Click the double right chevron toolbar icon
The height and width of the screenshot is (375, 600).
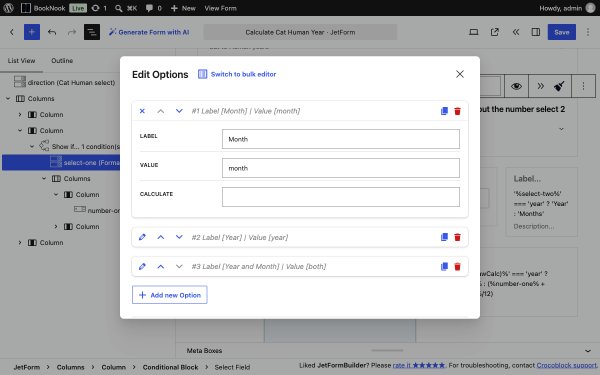tap(540, 86)
